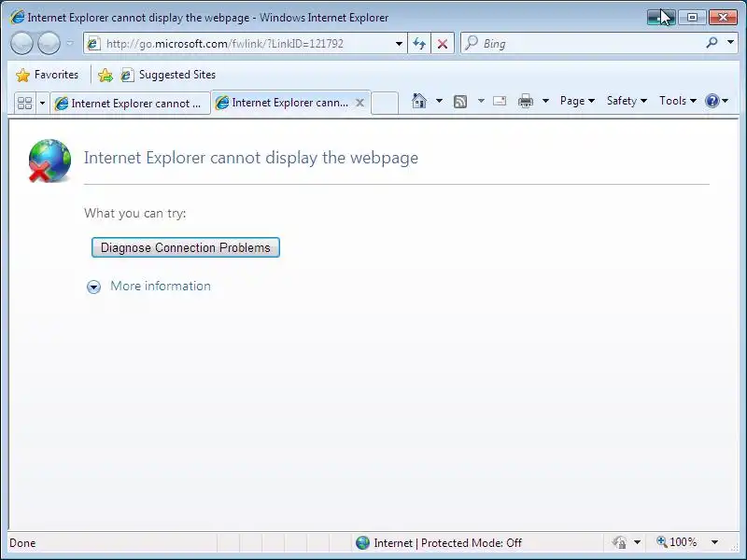
Task: Expand the feeds dropdown arrow
Action: click(481, 101)
